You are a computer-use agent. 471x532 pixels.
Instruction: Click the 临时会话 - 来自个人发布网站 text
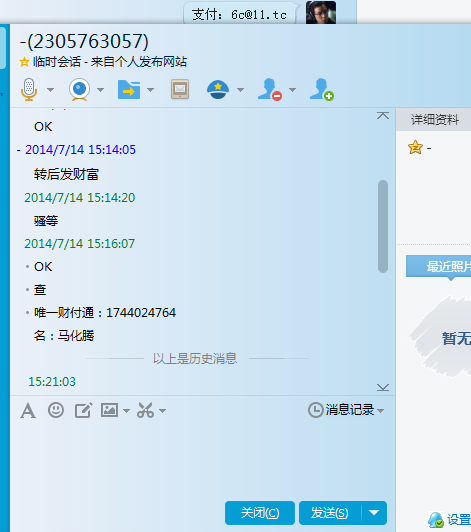point(110,62)
